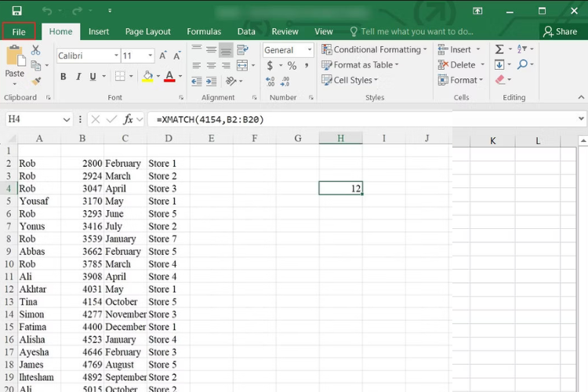Open the Font Color dropdown arrow
The width and height of the screenshot is (588, 392).
coord(180,77)
